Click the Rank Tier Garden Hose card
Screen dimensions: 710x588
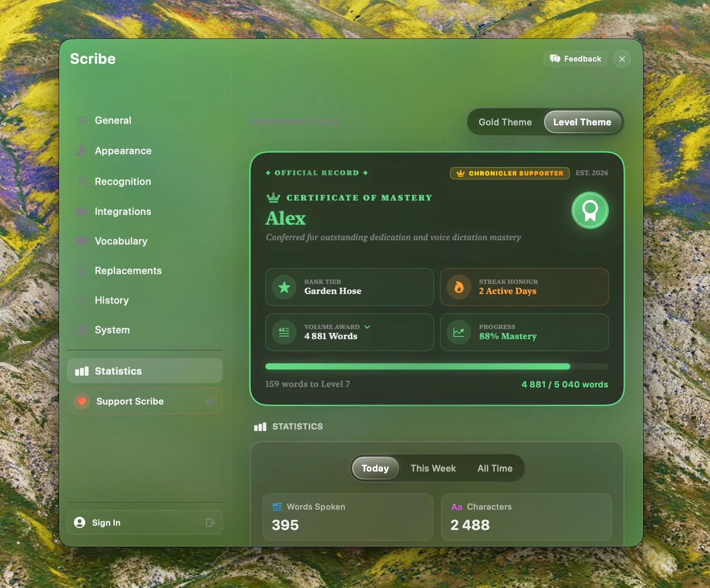(x=350, y=287)
